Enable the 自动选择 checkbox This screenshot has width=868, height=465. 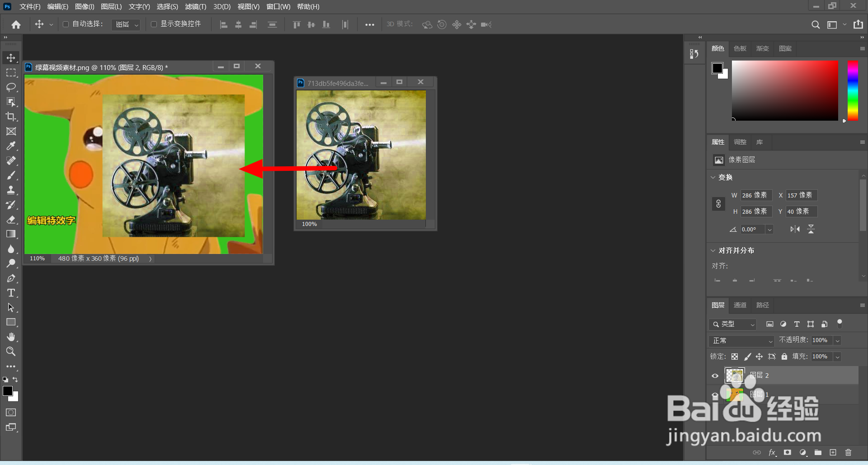[66, 24]
